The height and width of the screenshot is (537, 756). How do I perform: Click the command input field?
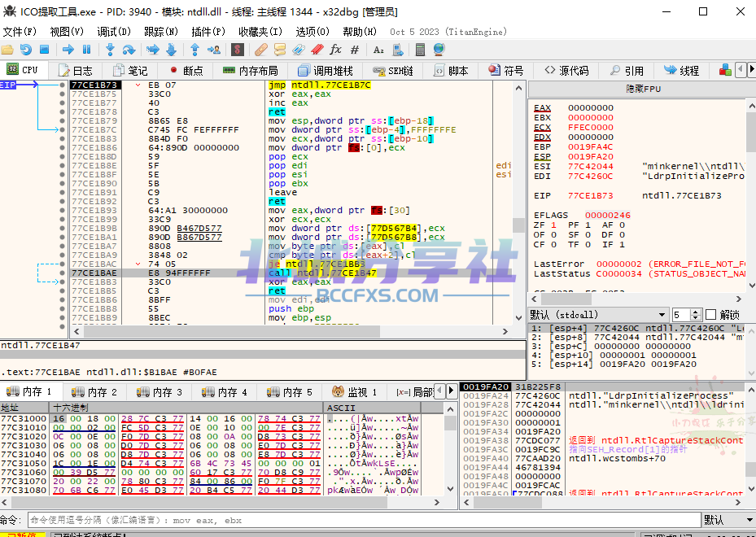(x=364, y=520)
